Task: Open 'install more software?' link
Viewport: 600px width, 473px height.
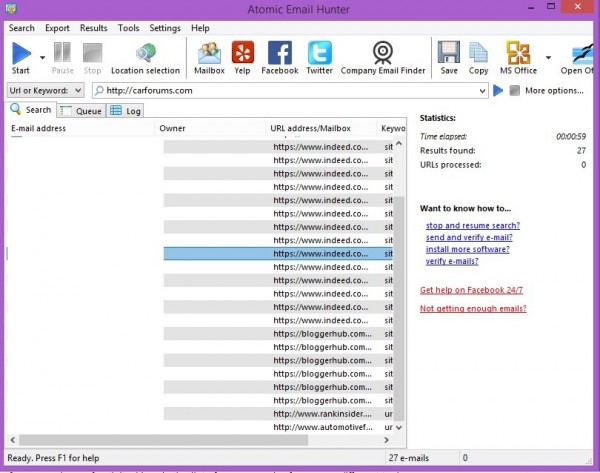Action: pos(468,249)
